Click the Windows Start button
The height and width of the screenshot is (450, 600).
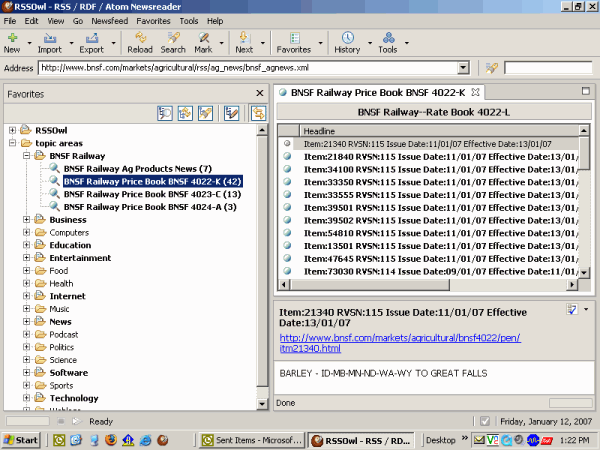tap(20, 440)
